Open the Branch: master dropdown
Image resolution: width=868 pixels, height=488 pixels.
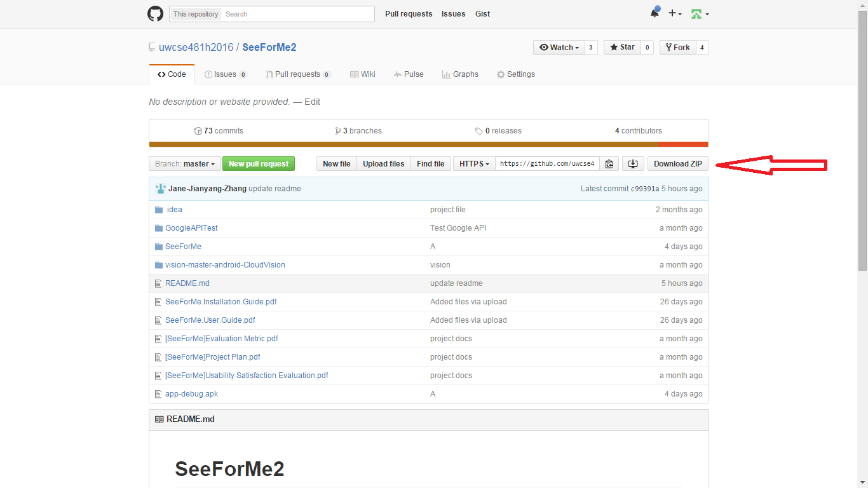(x=185, y=164)
